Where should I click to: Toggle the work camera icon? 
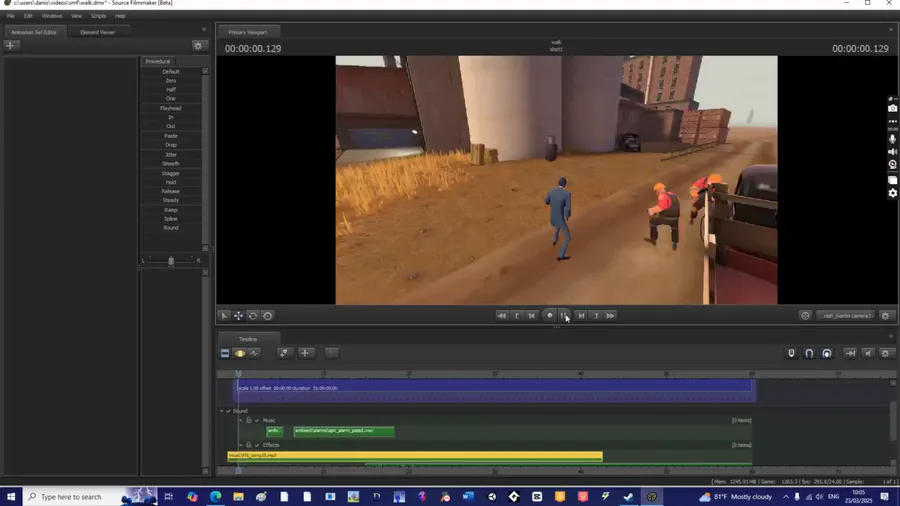pos(805,316)
